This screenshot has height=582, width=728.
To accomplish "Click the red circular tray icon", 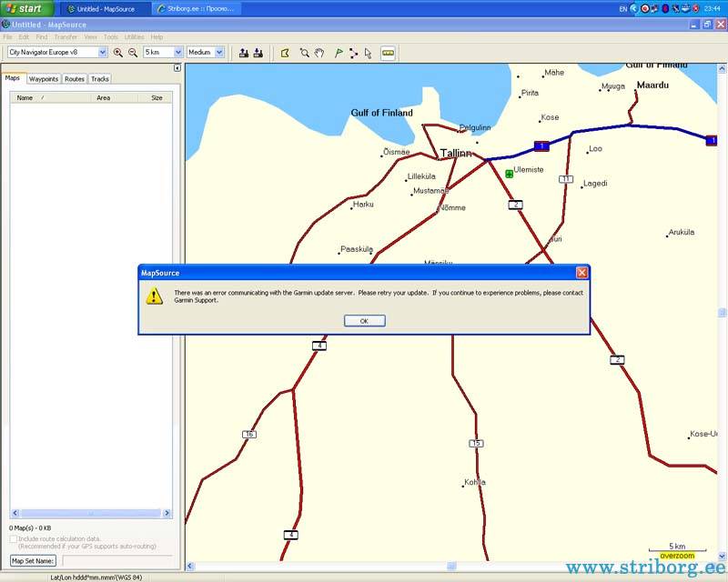I will 645,8.
